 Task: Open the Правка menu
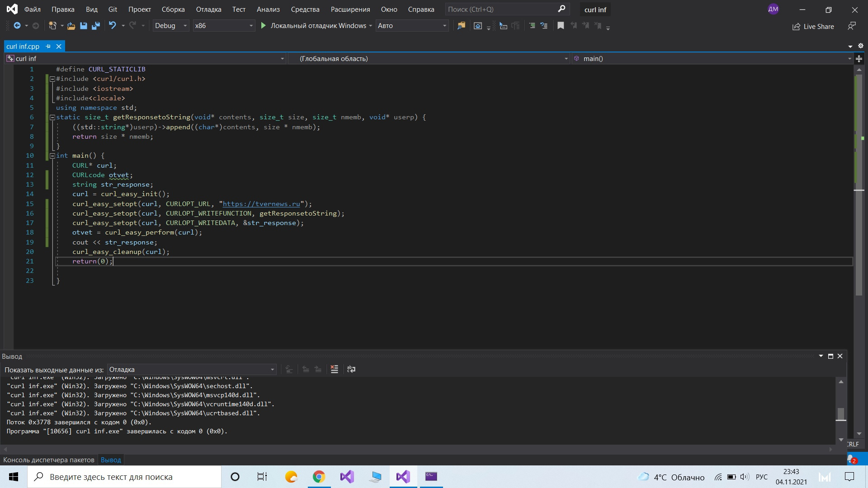(x=63, y=9)
